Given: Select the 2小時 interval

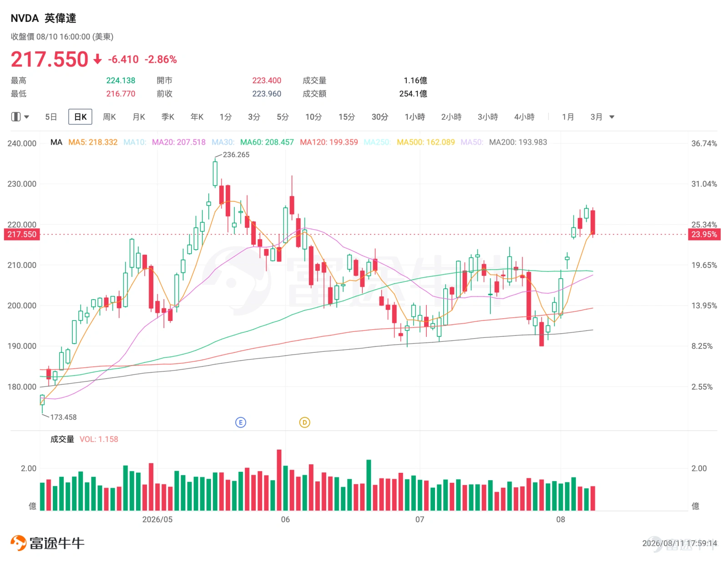Looking at the screenshot, I should point(451,117).
